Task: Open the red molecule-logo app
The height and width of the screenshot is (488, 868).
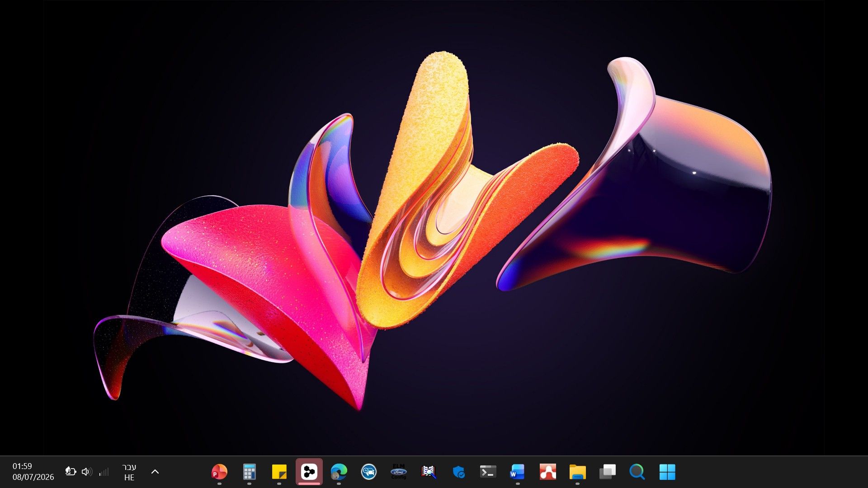Action: click(547, 472)
